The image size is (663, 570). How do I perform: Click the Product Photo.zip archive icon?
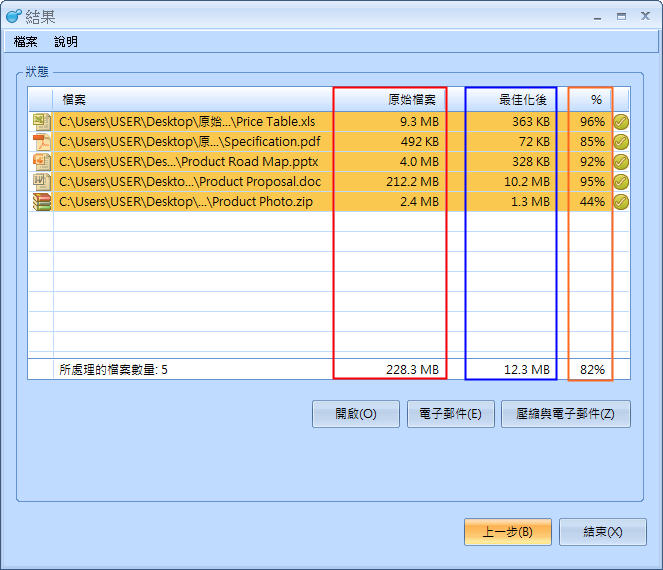[x=41, y=202]
